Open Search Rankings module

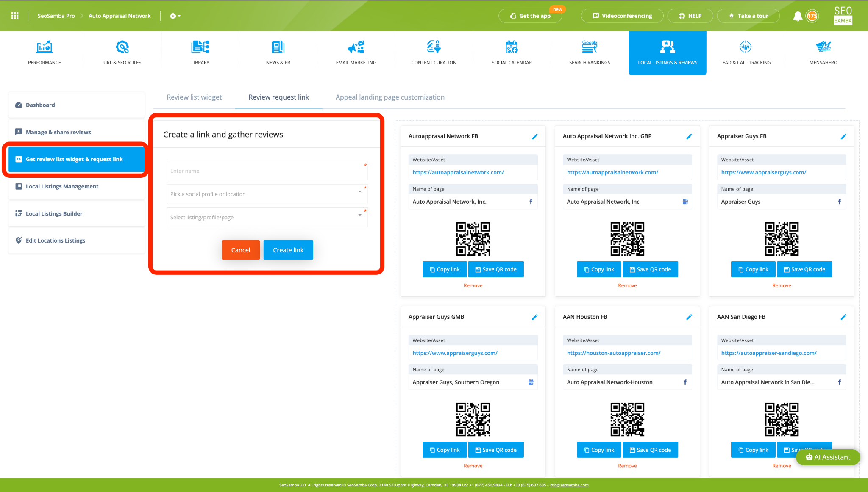tap(590, 53)
